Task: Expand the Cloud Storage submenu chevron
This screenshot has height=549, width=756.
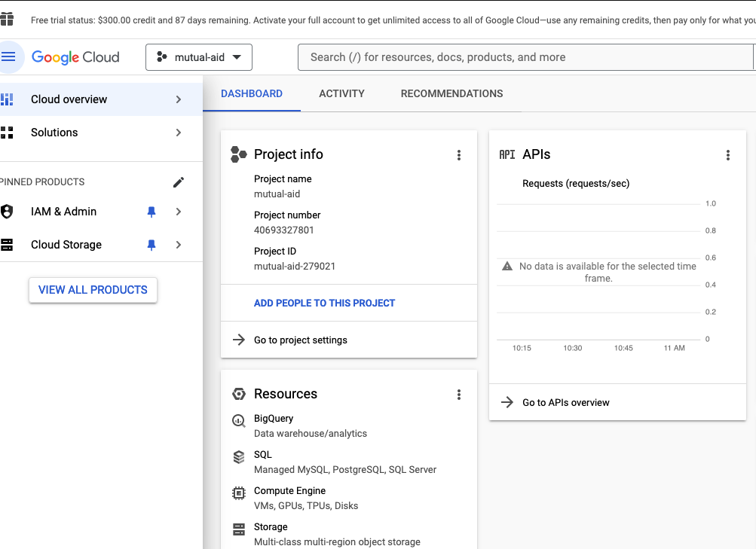Action: pos(179,245)
